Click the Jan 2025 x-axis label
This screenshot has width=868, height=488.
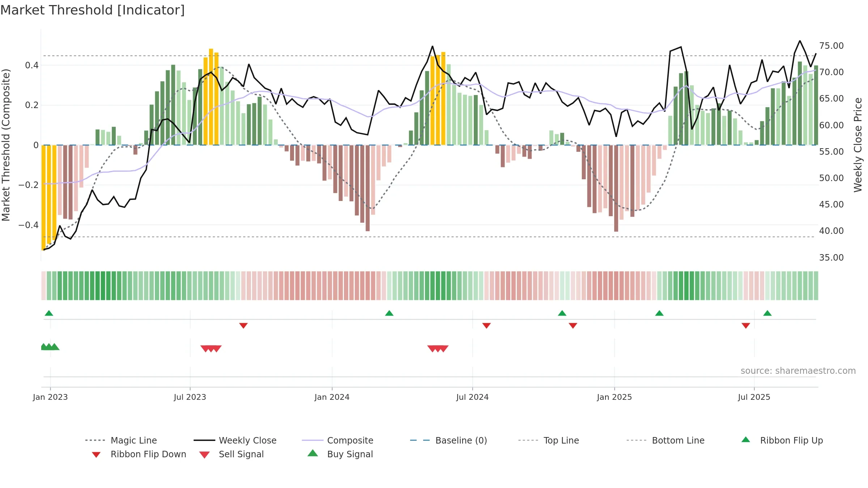click(614, 397)
